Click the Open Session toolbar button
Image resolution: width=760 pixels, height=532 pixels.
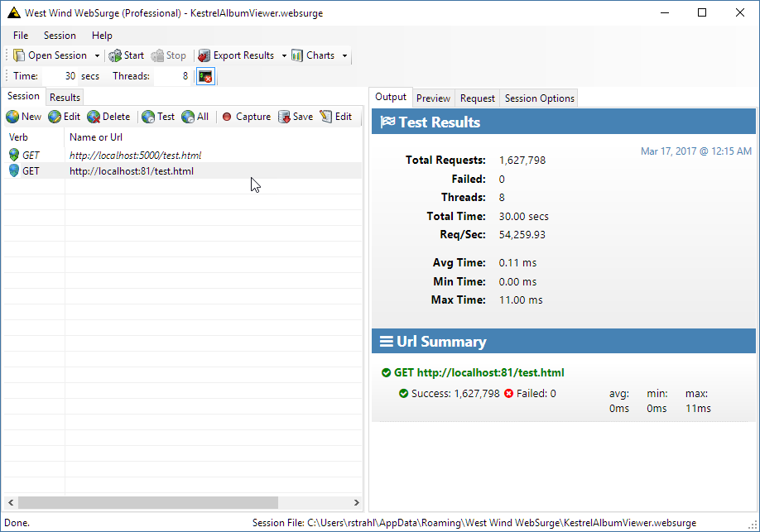[x=50, y=55]
